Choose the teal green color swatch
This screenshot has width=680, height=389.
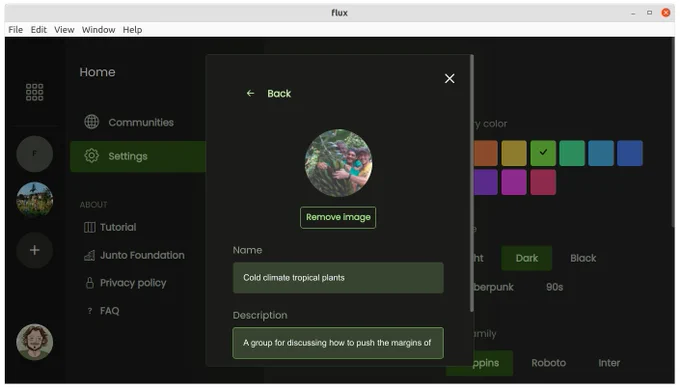click(572, 153)
